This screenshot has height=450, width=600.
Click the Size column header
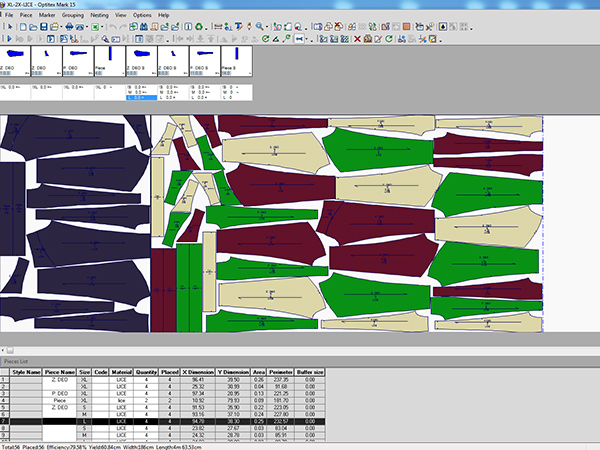[x=85, y=372]
